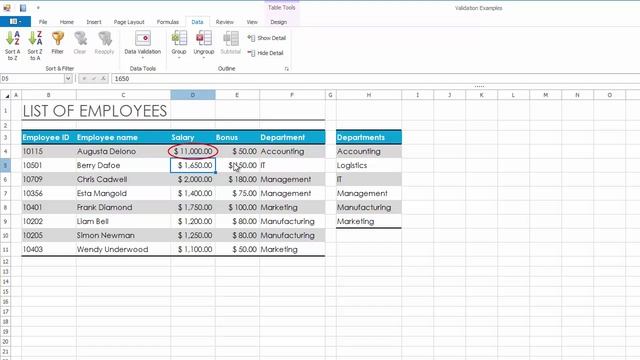Select all cells with corner button

tap(6, 95)
